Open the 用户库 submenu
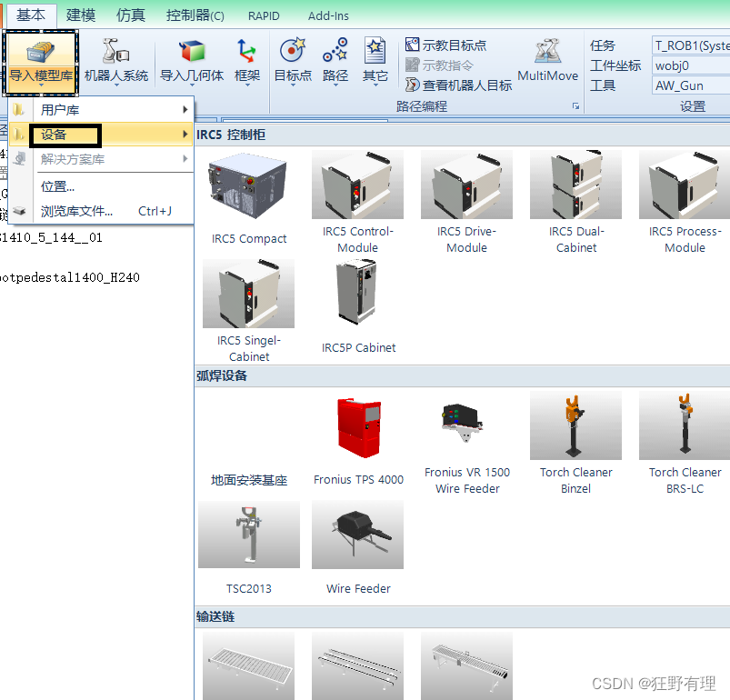Viewport: 730px width, 700px height. click(101, 110)
